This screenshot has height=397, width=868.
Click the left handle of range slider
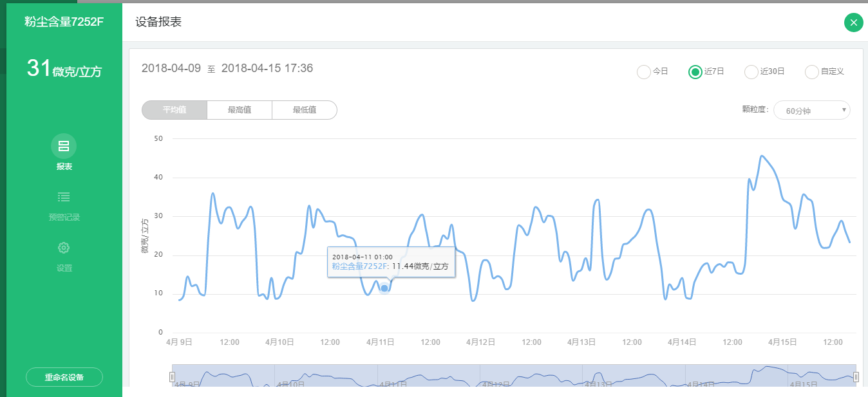(172, 376)
